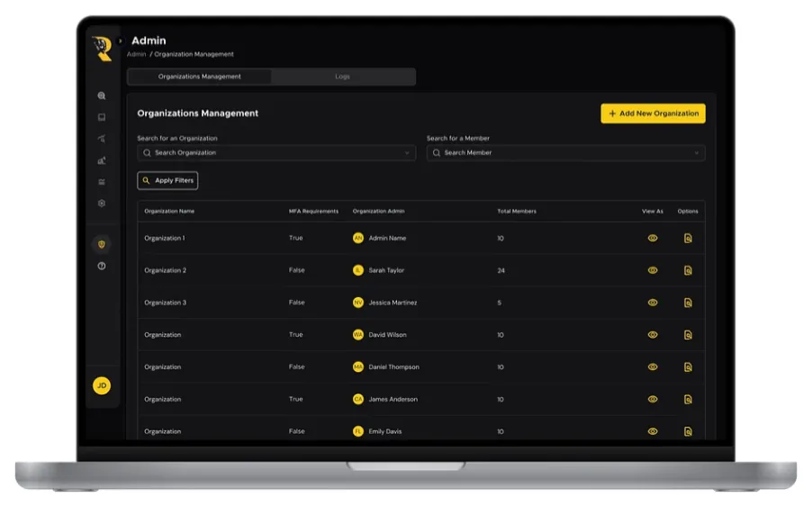Switch to the Logs tab
The height and width of the screenshot is (507, 812).
[342, 77]
